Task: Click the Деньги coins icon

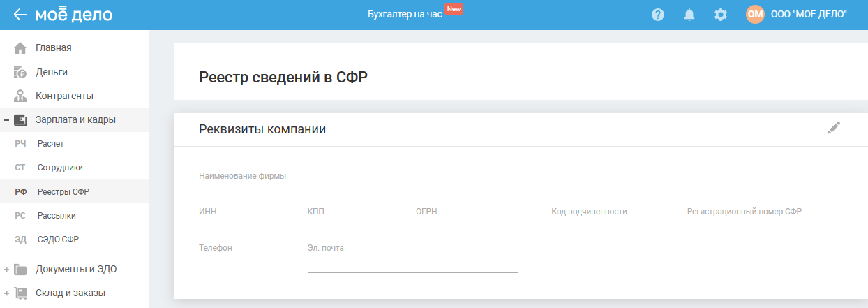Action: [20, 72]
